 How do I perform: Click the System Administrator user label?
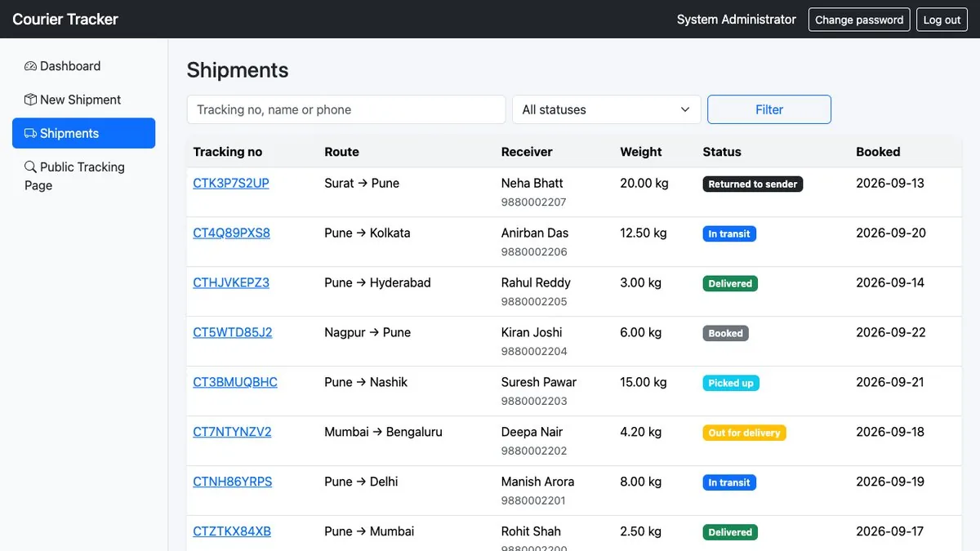point(737,20)
